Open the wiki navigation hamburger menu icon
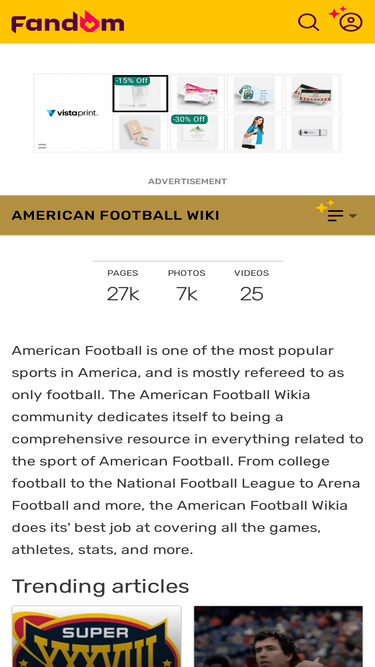Viewport: 375px width, 667px height. 335,215
